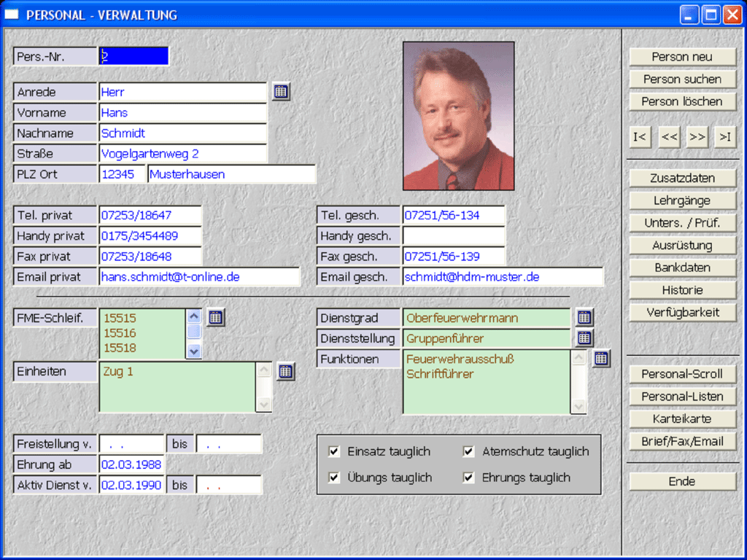Open Verfügbarkeit
The width and height of the screenshot is (747, 560).
(682, 312)
